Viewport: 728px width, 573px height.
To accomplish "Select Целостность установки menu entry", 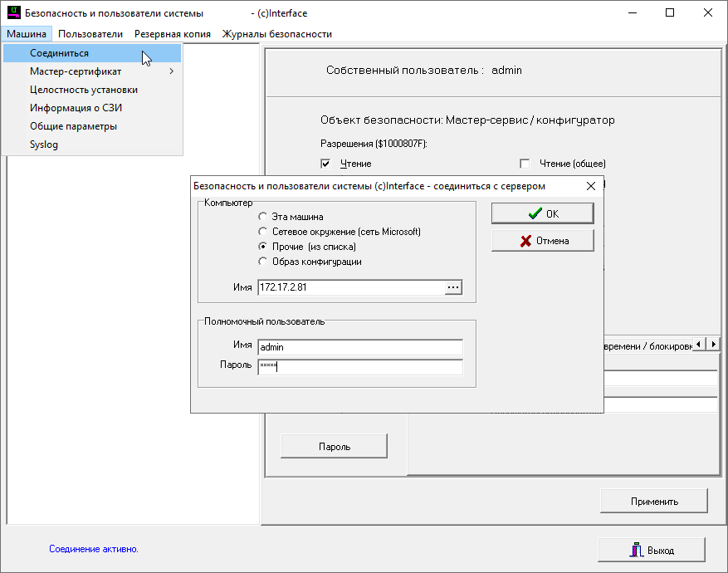I will pos(84,90).
